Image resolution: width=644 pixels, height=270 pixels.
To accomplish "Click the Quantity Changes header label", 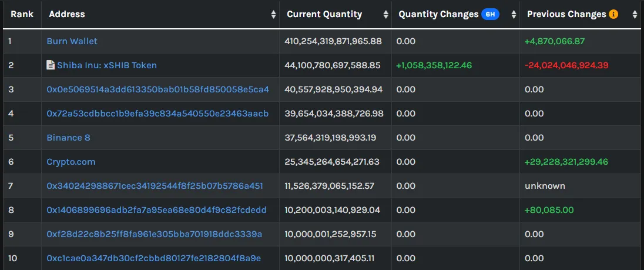I will click(x=439, y=14).
